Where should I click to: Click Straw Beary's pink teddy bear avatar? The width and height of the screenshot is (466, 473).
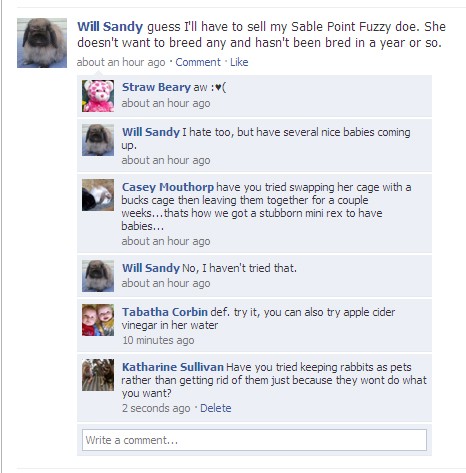pyautogui.click(x=98, y=96)
